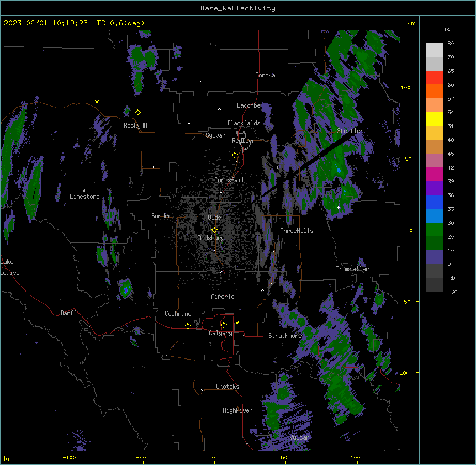Select the yellow 51 dBZ legend swatch
Image resolution: width=476 pixels, height=465 pixels.
point(434,119)
